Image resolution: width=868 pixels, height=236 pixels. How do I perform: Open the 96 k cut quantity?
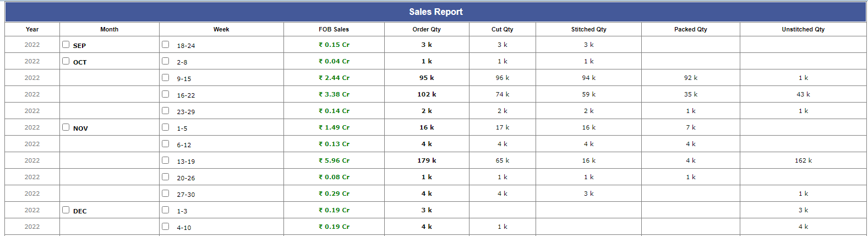(x=503, y=78)
